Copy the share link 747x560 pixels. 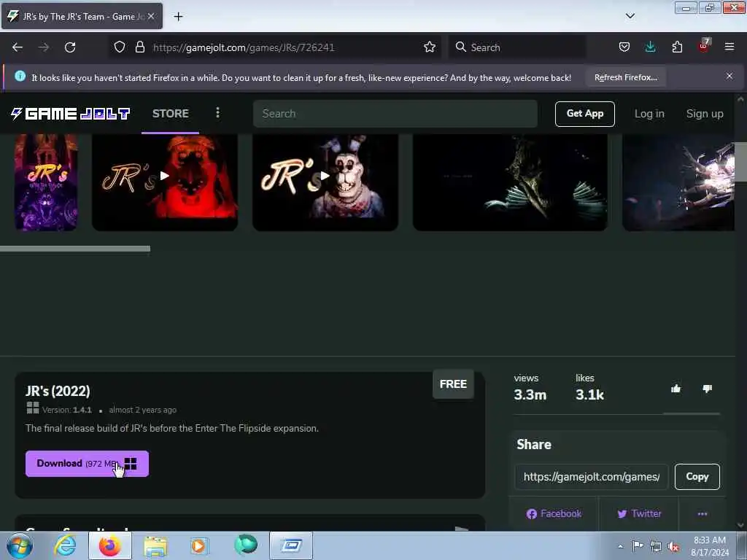697,477
